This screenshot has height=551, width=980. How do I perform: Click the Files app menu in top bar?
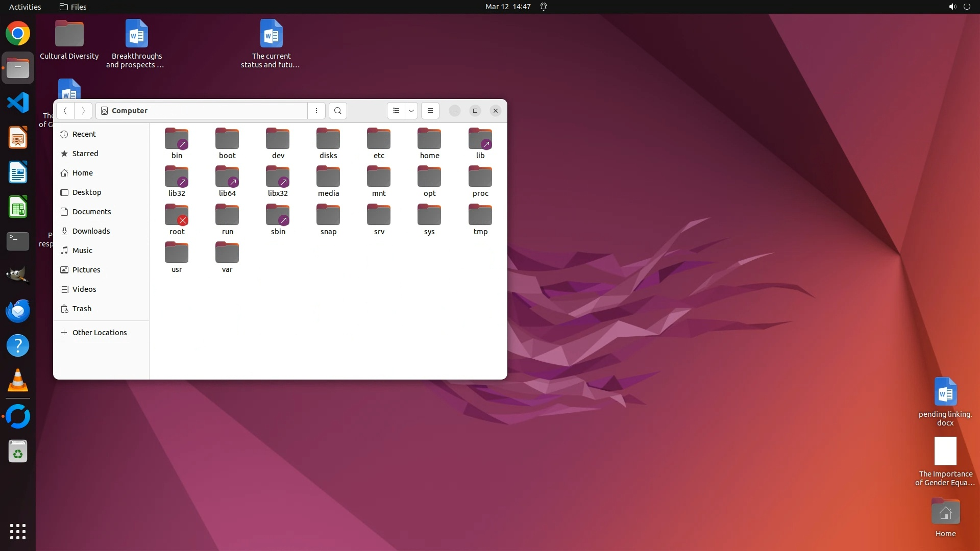73,7
